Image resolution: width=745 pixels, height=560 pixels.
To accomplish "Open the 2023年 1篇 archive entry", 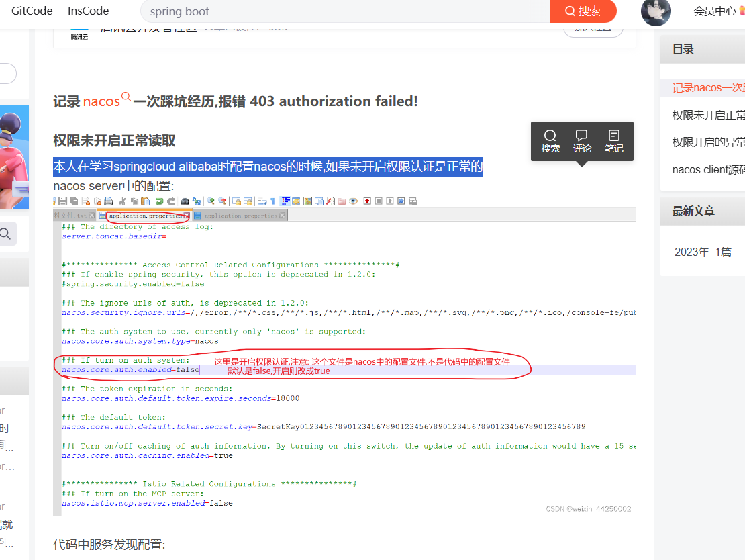I will tap(703, 252).
